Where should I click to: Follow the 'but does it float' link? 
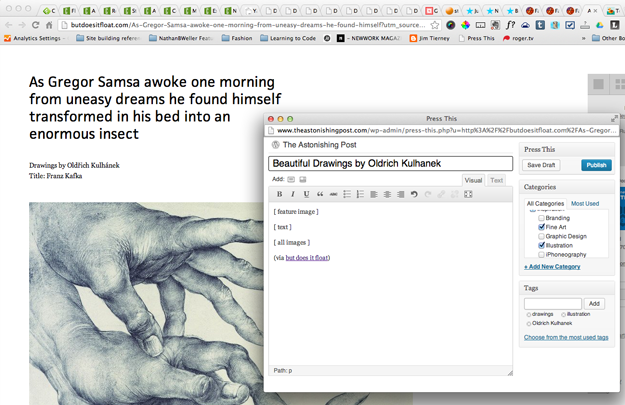pyautogui.click(x=307, y=258)
